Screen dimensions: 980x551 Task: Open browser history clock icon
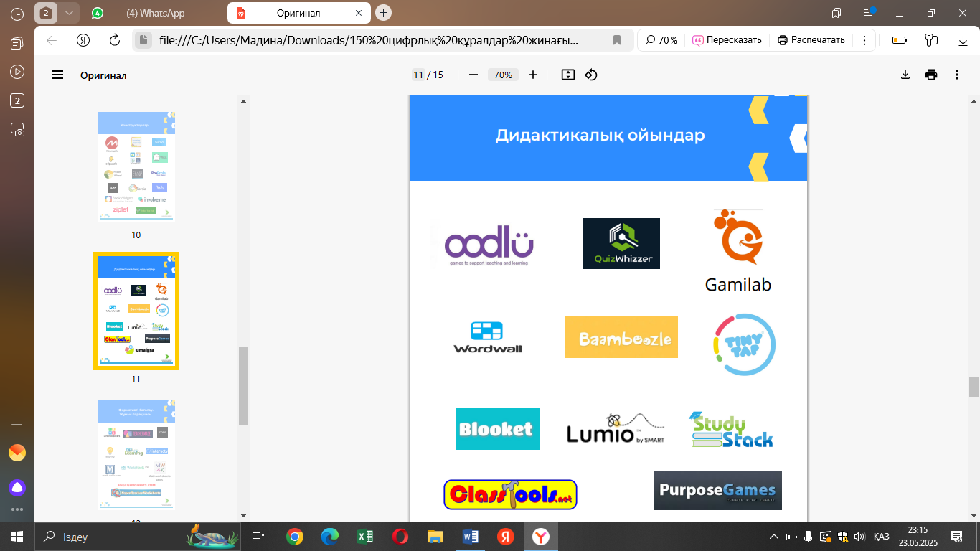[18, 13]
